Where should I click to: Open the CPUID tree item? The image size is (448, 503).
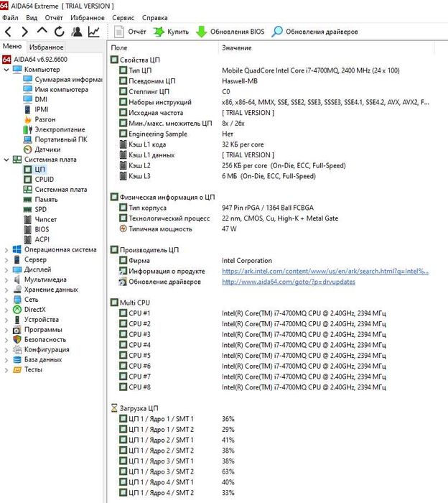39,180
